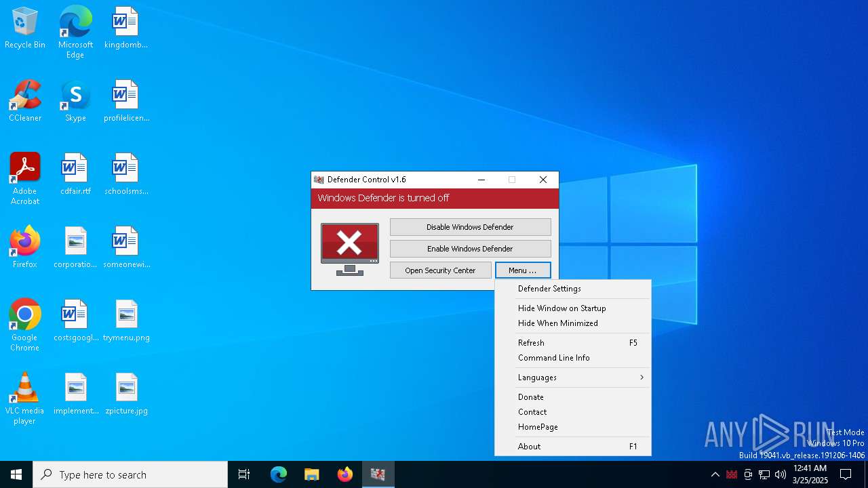Image resolution: width=868 pixels, height=488 pixels.
Task: Open the Skype desktop shortcut
Action: 75,101
